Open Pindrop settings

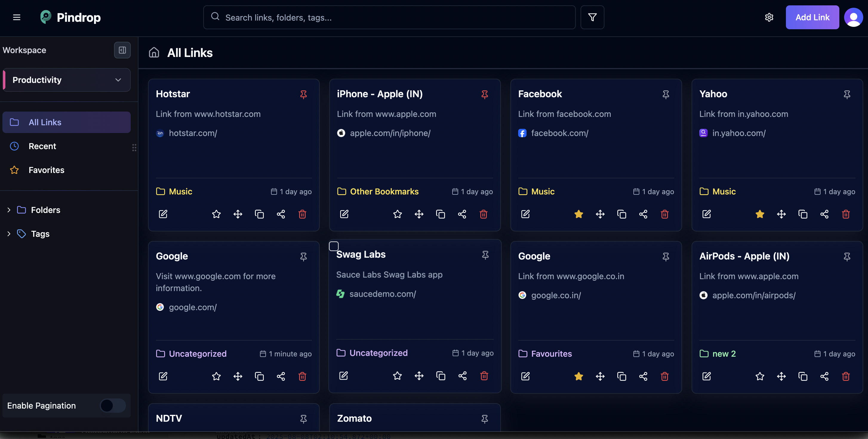coord(769,17)
